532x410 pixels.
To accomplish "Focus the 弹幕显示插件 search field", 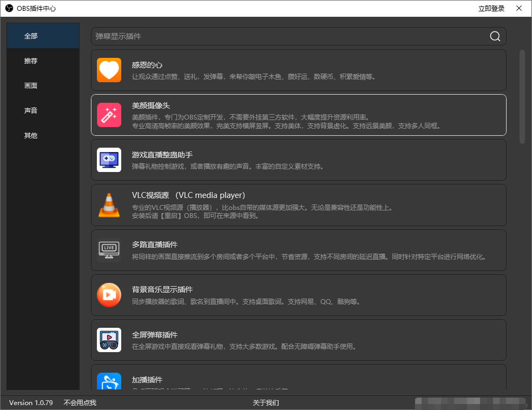I will (299, 36).
